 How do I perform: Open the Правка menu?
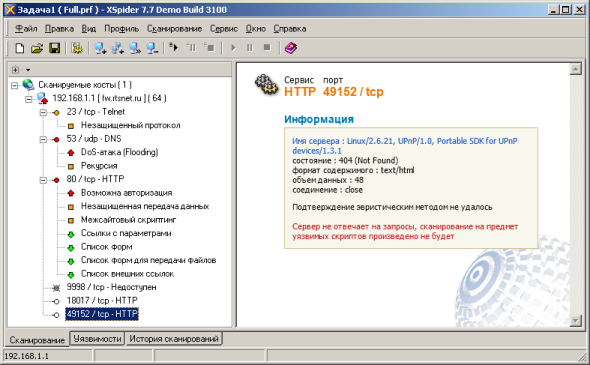[x=59, y=29]
